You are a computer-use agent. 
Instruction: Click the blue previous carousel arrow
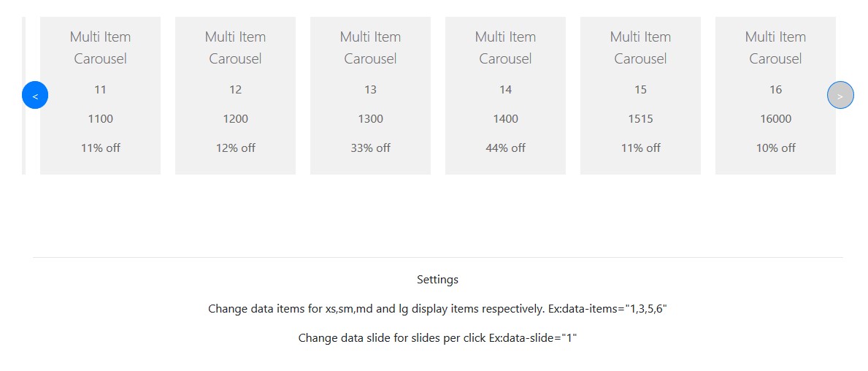click(x=35, y=95)
